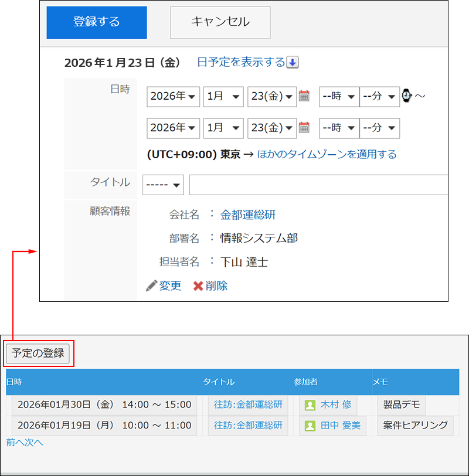
Task: Open the start year dropdown showing 2026年
Action: (173, 97)
